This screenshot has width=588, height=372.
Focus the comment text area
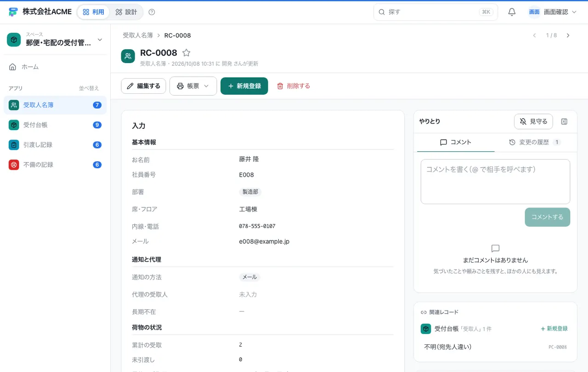(x=495, y=182)
